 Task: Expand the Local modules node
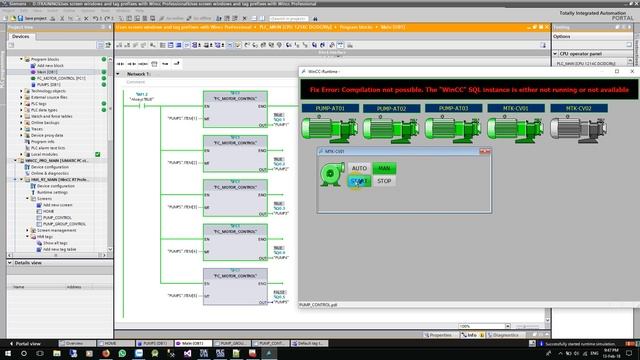21,154
